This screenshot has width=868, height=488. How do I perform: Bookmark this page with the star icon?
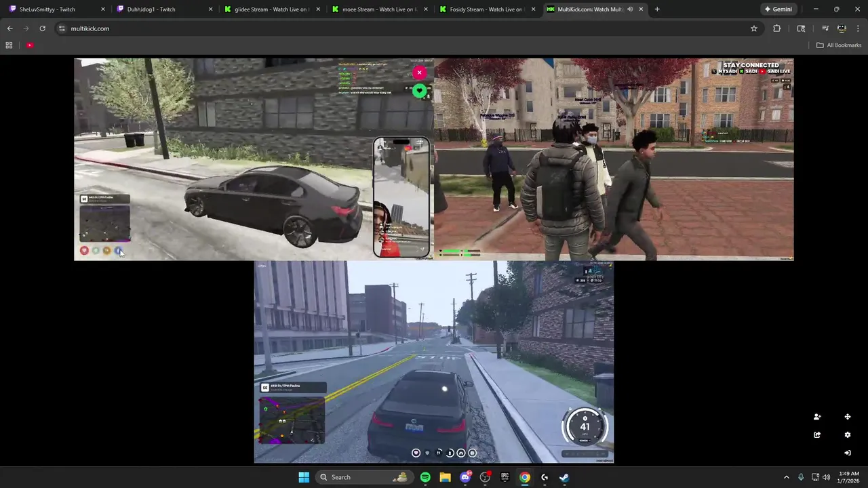point(753,28)
